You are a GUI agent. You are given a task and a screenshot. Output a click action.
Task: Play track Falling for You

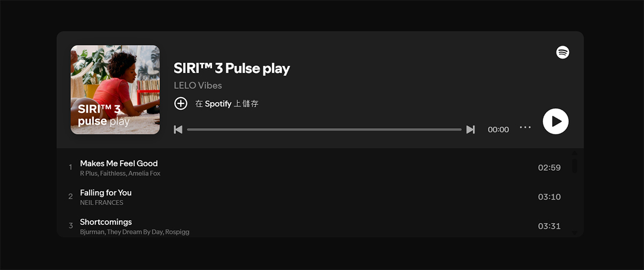(106, 193)
